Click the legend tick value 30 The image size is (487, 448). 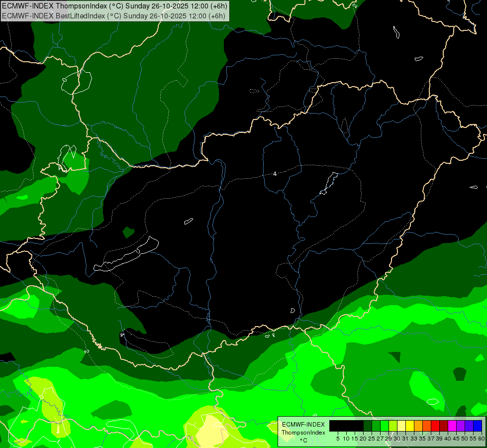point(397,439)
